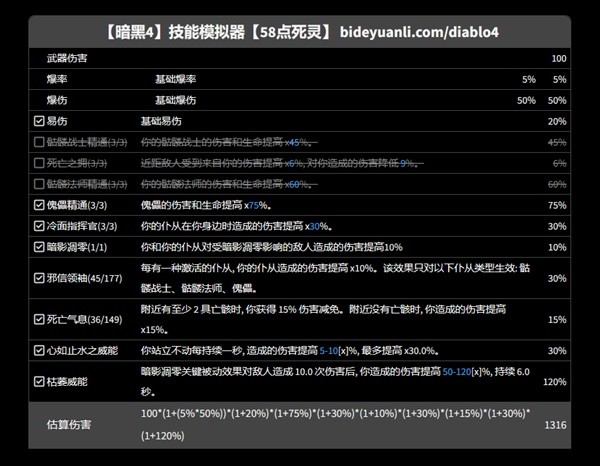
Task: Enable the 骷髅战士精通(3/3) checkbox
Action: coord(39,142)
